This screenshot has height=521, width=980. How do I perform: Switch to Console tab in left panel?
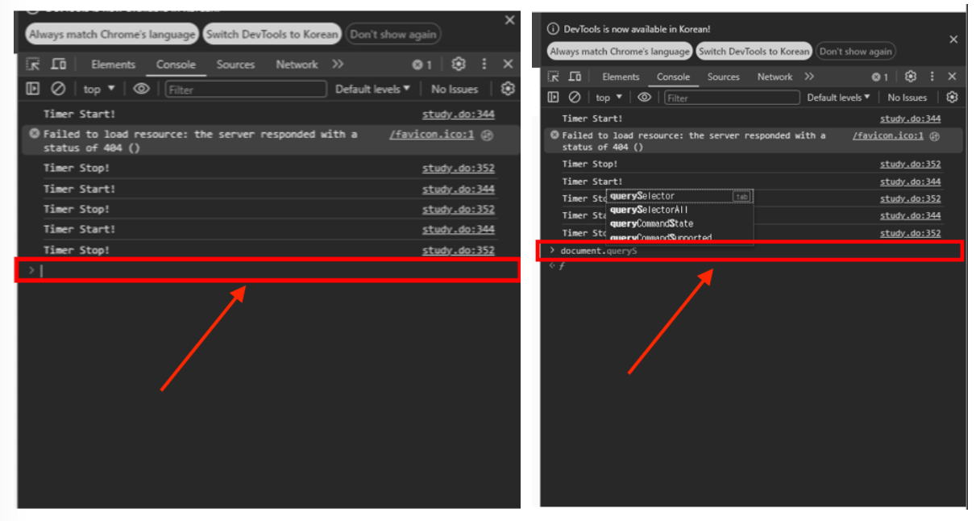point(176,65)
